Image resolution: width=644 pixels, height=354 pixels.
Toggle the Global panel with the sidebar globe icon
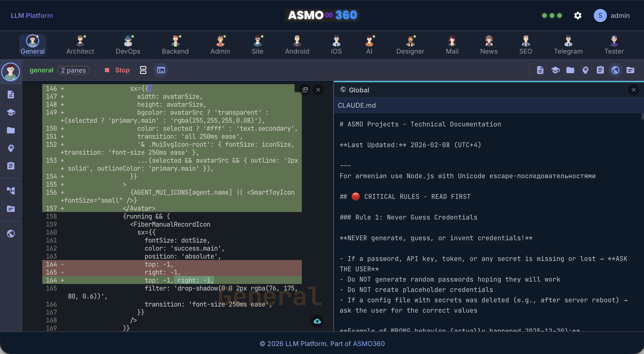[11, 233]
